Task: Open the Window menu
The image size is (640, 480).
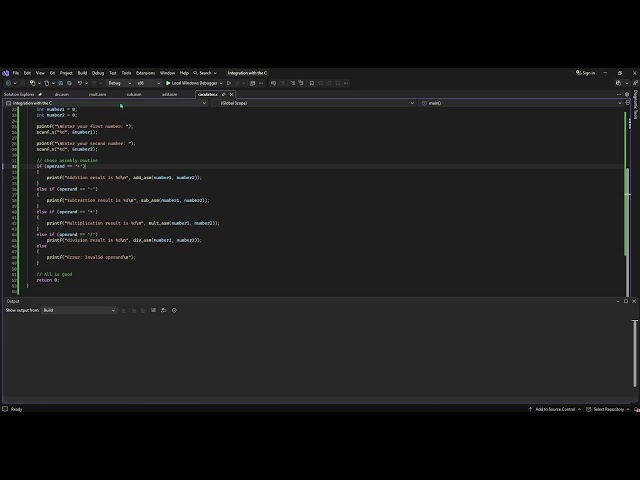Action: tap(167, 73)
